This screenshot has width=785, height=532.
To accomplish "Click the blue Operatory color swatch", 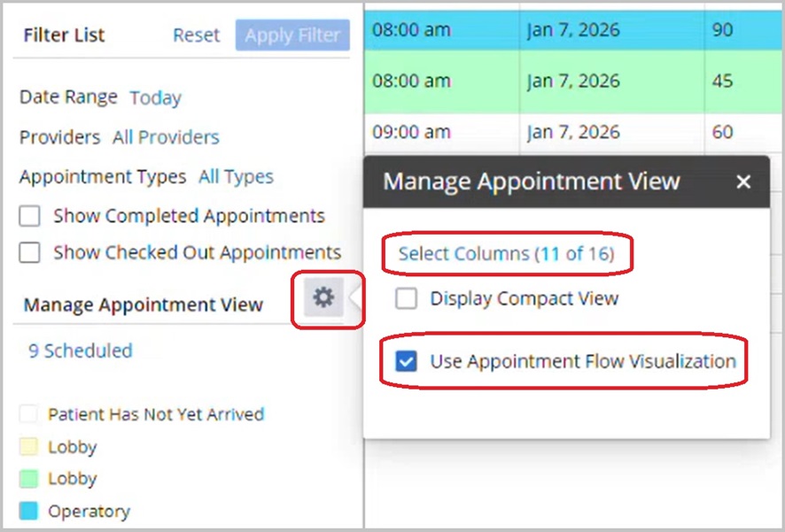I will (29, 512).
